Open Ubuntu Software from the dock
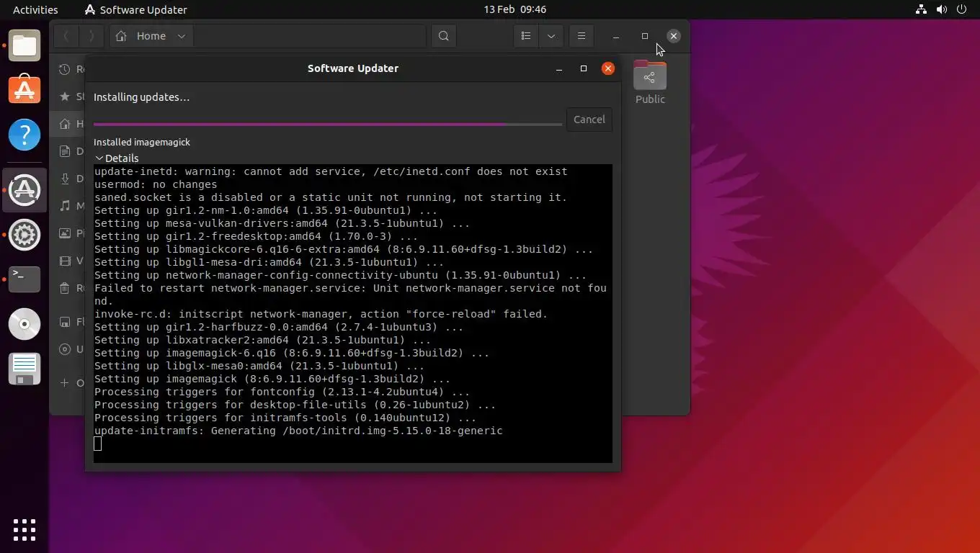Image resolution: width=980 pixels, height=553 pixels. (24, 90)
